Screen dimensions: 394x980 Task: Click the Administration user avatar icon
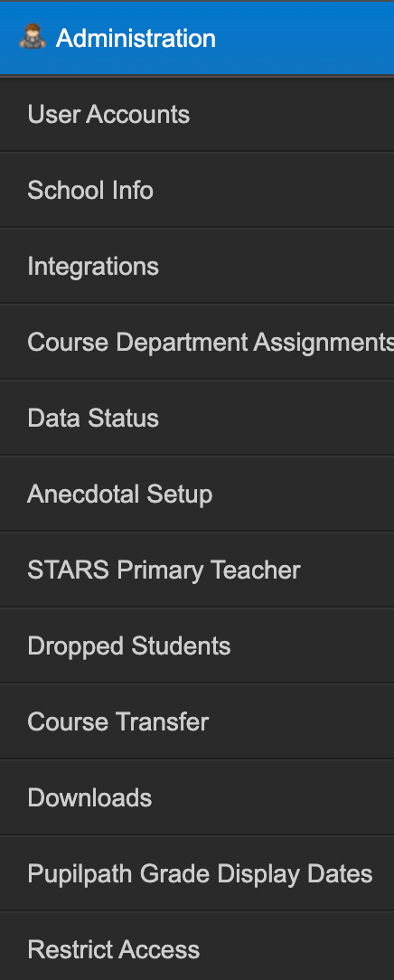pos(33,37)
